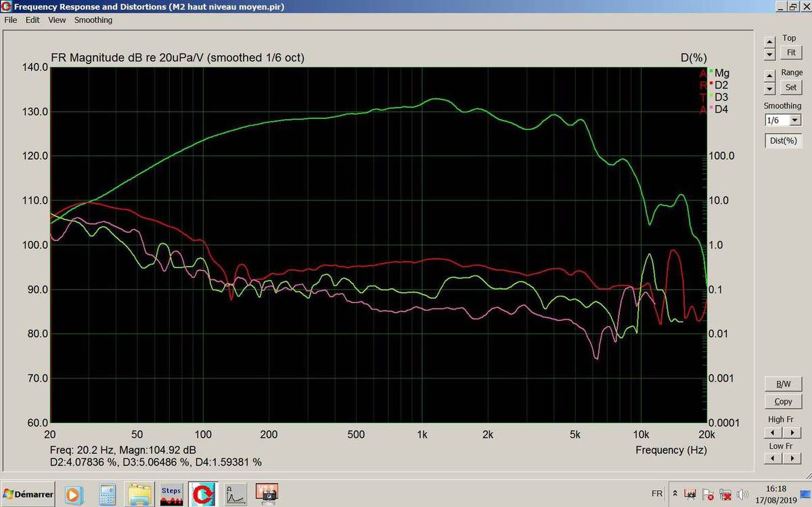
Task: Increase the Top level with the up arrow
Action: point(769,41)
